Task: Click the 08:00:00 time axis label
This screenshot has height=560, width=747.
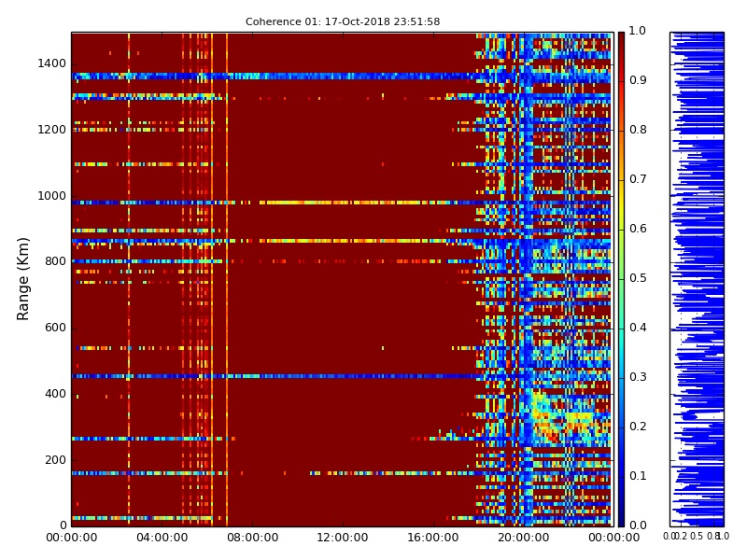Action: coord(252,538)
